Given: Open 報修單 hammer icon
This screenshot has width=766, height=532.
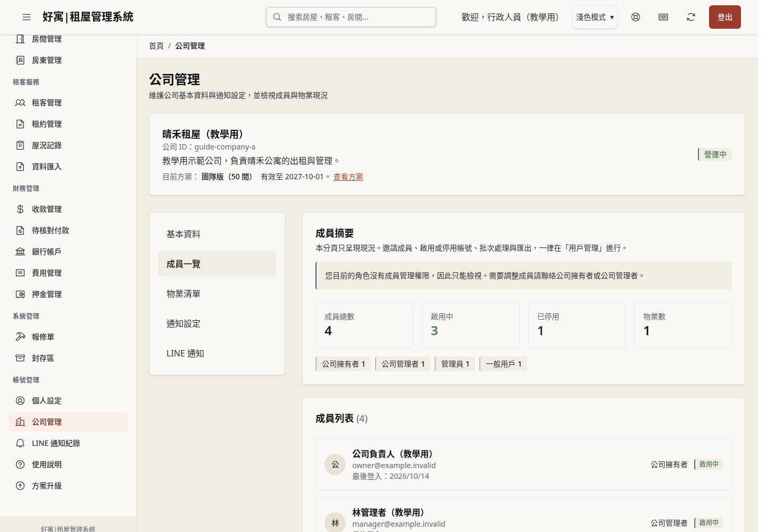Looking at the screenshot, I should [20, 337].
